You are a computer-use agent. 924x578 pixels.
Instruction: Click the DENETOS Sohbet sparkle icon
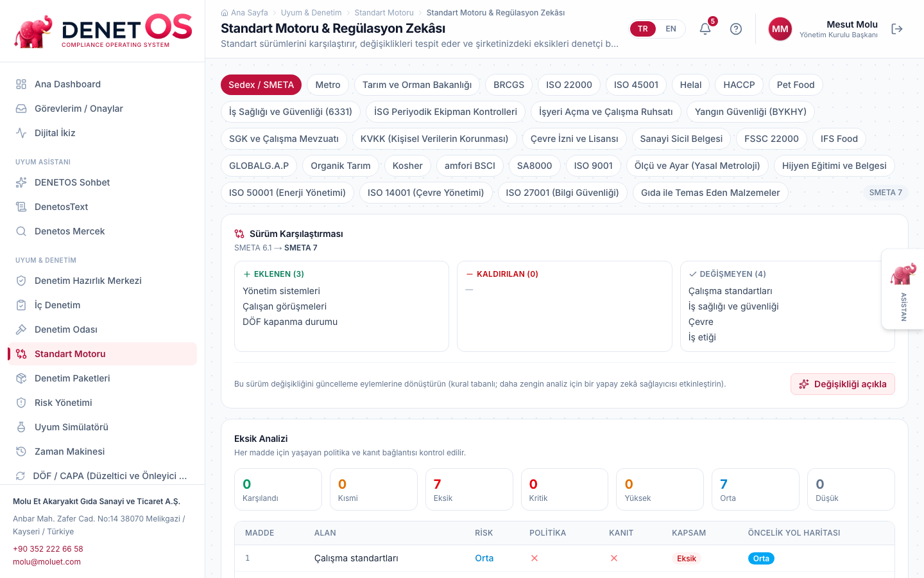click(21, 182)
